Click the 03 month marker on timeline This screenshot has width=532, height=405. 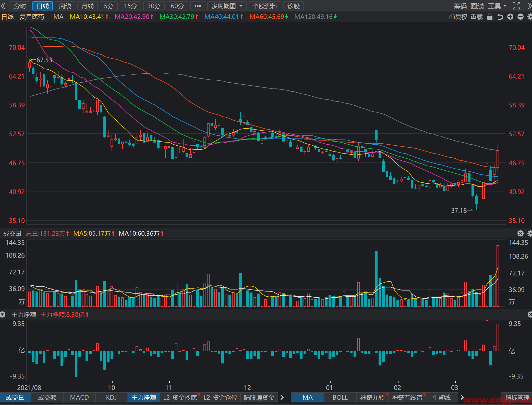454,388
